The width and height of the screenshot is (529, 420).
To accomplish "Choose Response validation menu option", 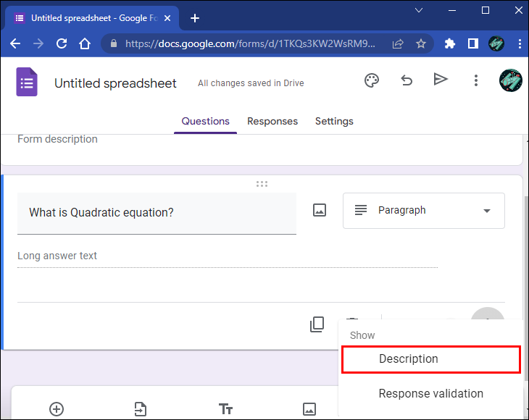I will click(x=430, y=394).
